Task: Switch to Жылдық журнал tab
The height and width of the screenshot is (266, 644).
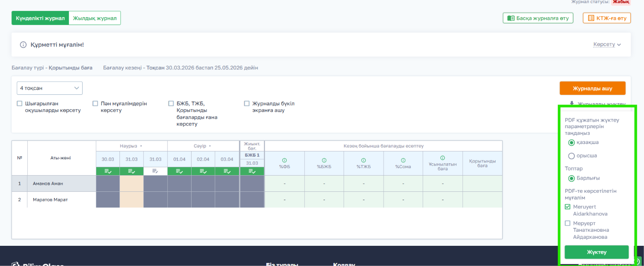Action: pos(94,18)
